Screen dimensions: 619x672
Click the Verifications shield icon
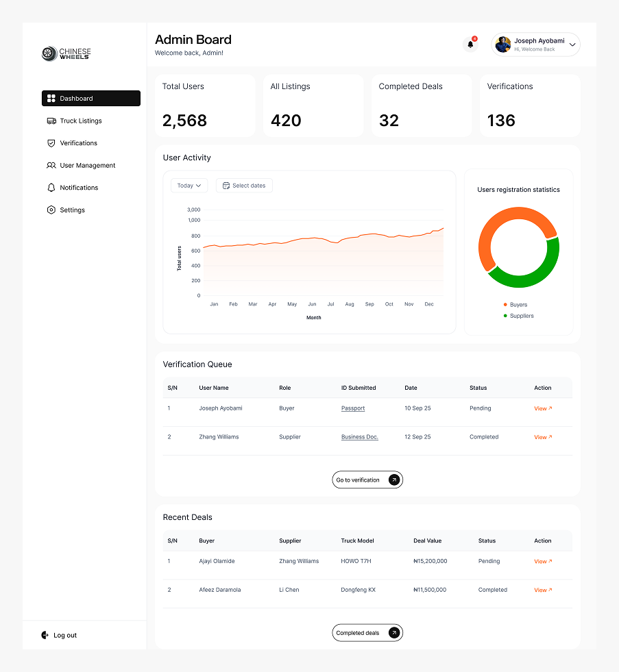pyautogui.click(x=51, y=143)
